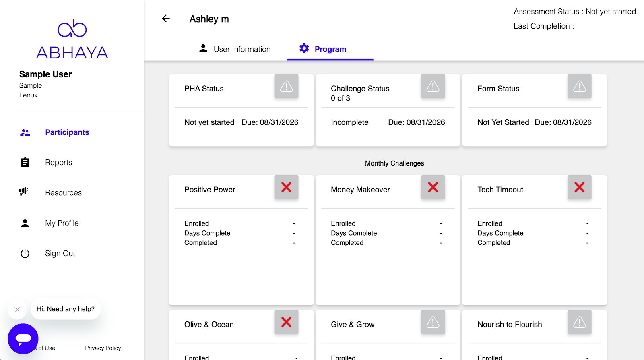The width and height of the screenshot is (644, 360).
Task: Click the Resources megaphone icon
Action: tap(24, 192)
